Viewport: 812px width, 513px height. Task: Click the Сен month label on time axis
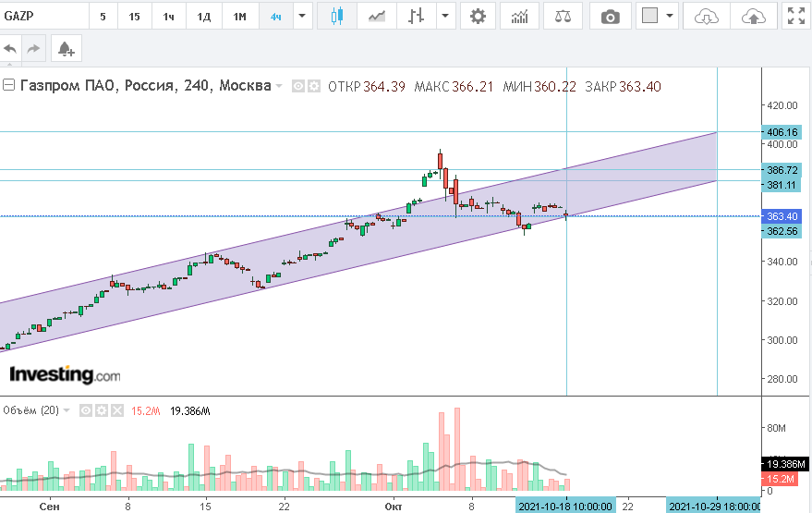[x=49, y=507]
